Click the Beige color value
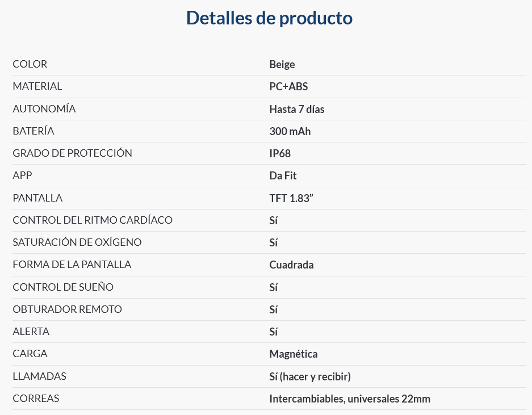 point(282,64)
